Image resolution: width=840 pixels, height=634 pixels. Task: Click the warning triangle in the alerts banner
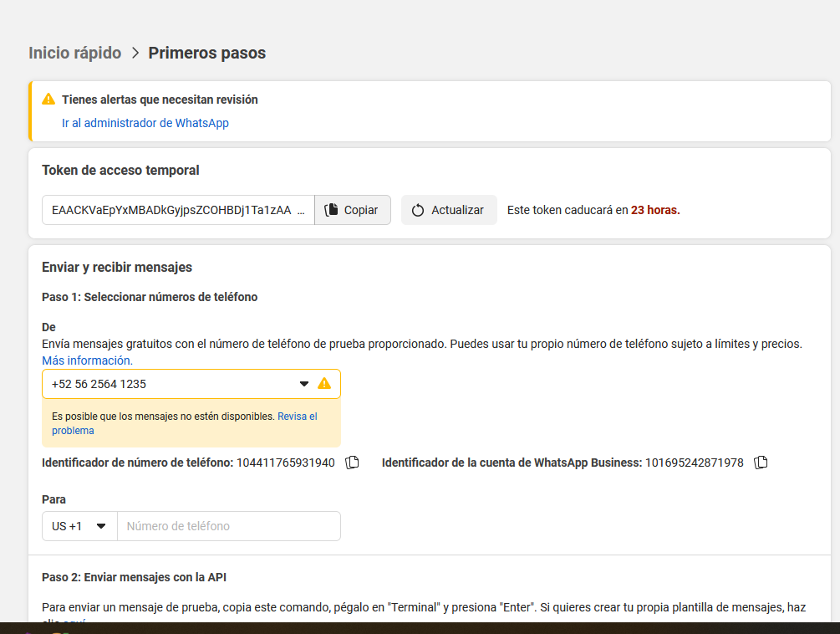click(x=48, y=100)
